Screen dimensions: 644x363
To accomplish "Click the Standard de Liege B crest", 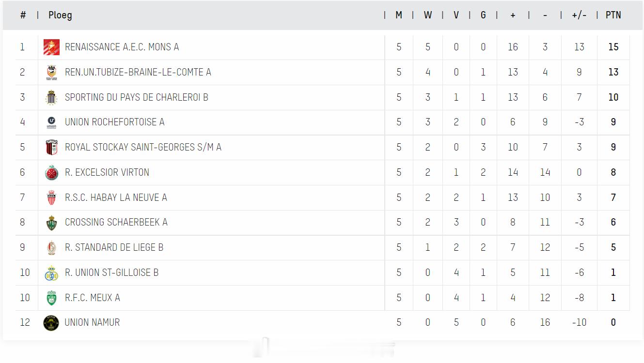I will point(51,248).
